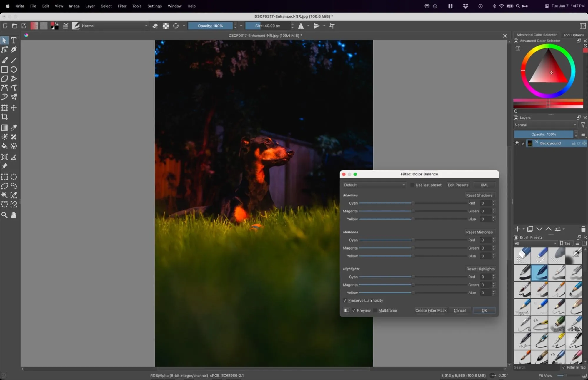Uncheck the Preserve Luminosity checkbox
The height and width of the screenshot is (380, 588).
[345, 300]
